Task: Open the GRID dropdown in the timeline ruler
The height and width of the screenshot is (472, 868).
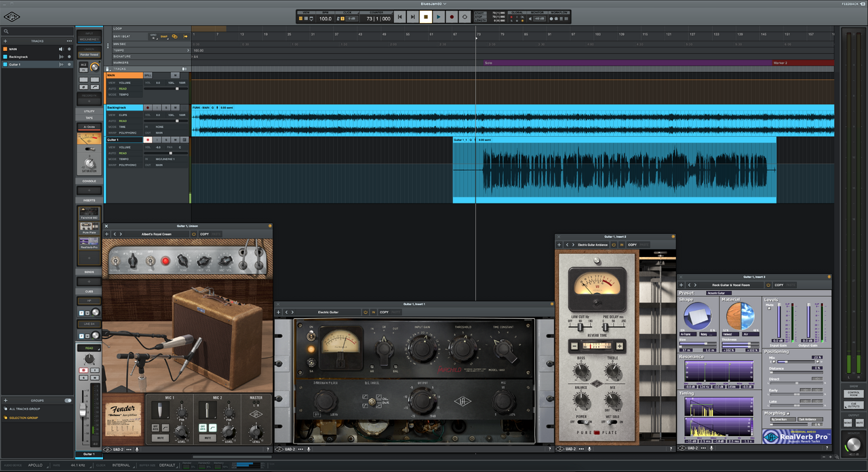Action: click(x=153, y=37)
